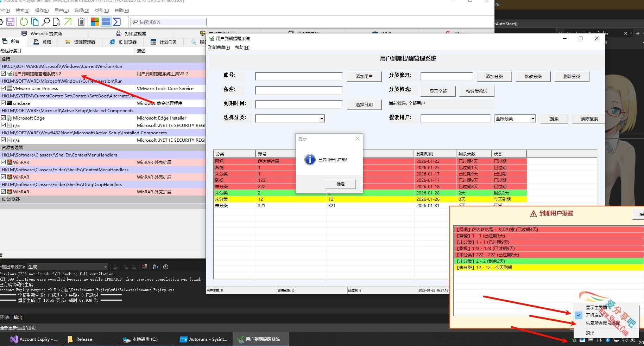Image resolution: width=644 pixels, height=346 pixels.
Task: Open the 生成 output source dropdown
Action: tap(105, 267)
